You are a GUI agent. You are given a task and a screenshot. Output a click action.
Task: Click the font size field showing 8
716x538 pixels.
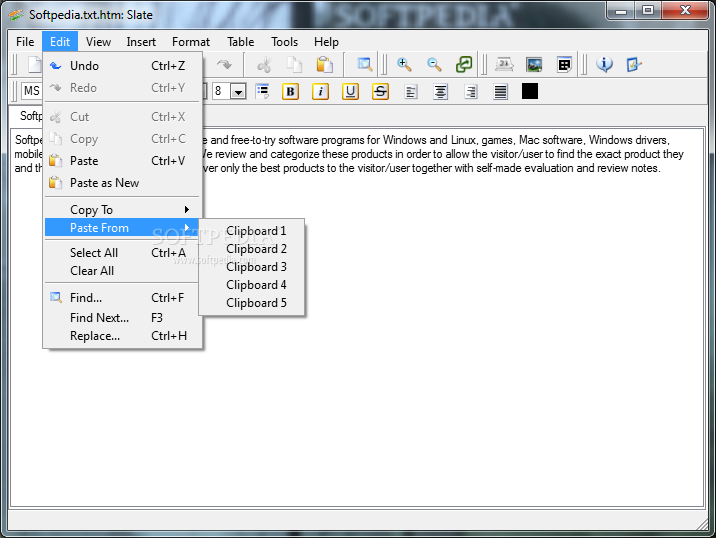221,91
